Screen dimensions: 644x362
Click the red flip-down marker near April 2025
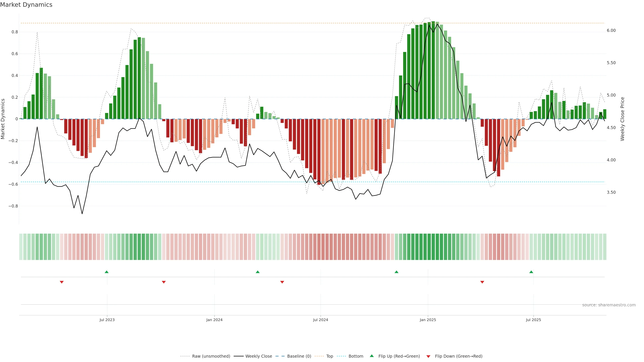482,282
